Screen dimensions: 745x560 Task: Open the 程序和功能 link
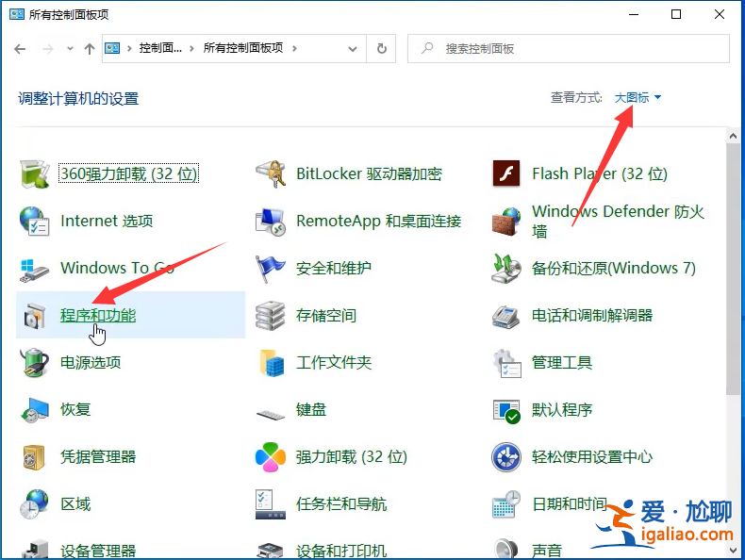pyautogui.click(x=98, y=316)
